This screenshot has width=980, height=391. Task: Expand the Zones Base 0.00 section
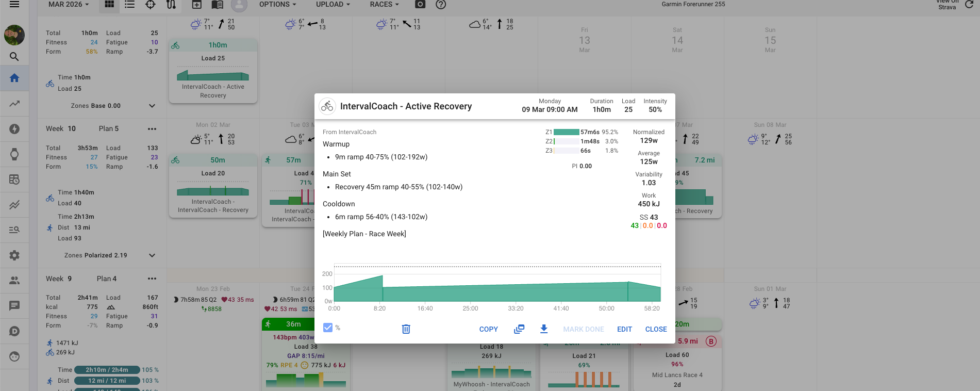click(x=152, y=106)
